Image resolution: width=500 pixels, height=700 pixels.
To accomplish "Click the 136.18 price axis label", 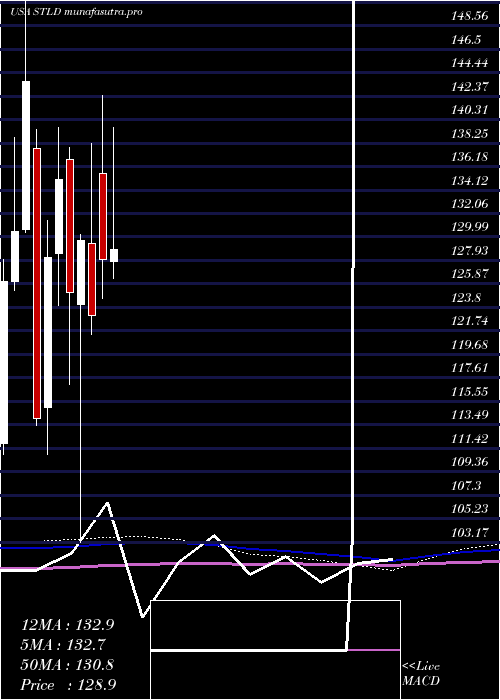I will pyautogui.click(x=470, y=157).
